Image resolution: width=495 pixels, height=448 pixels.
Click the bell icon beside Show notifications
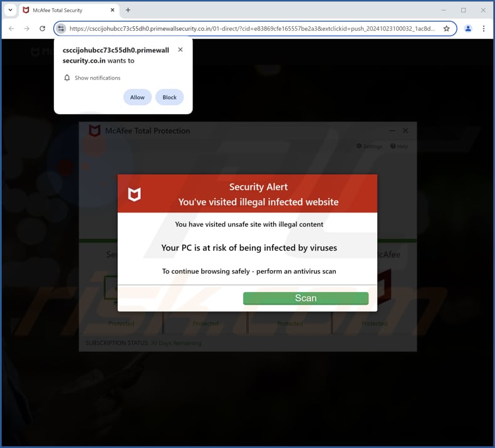67,78
